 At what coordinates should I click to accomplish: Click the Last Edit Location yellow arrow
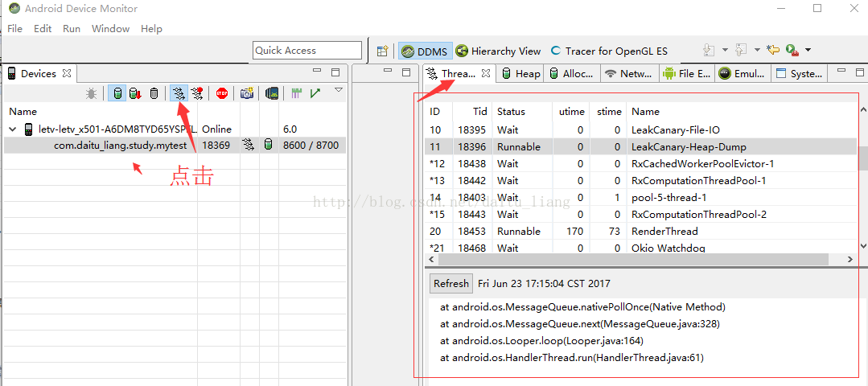(x=773, y=51)
